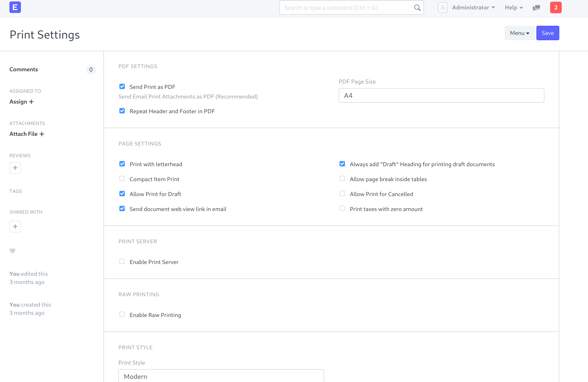Expand the Menu dropdown button

pos(519,33)
